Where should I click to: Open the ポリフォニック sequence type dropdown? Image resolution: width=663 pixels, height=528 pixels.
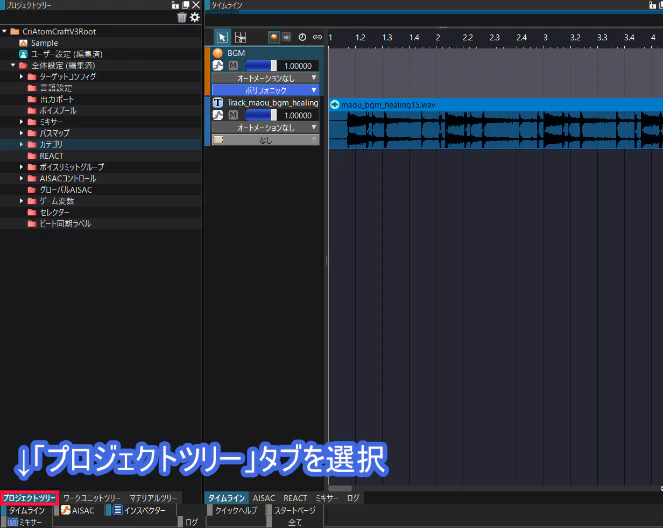click(x=265, y=90)
